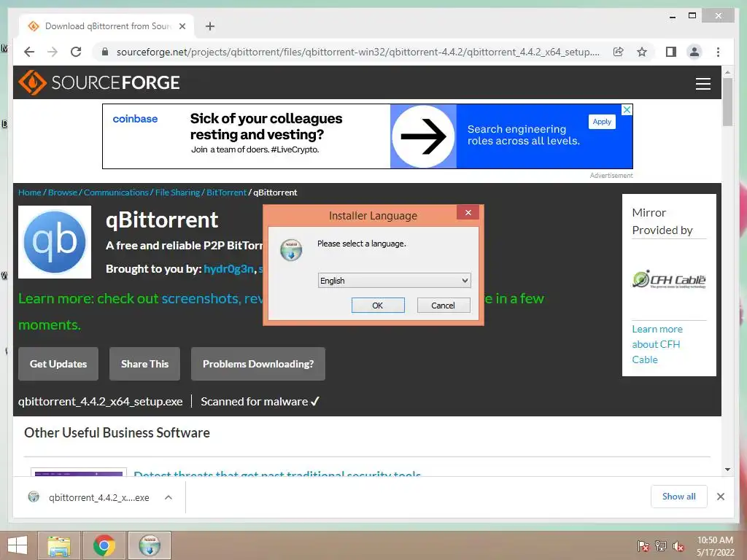The height and width of the screenshot is (560, 747).
Task: Click the volume tray icon
Action: pos(678,546)
